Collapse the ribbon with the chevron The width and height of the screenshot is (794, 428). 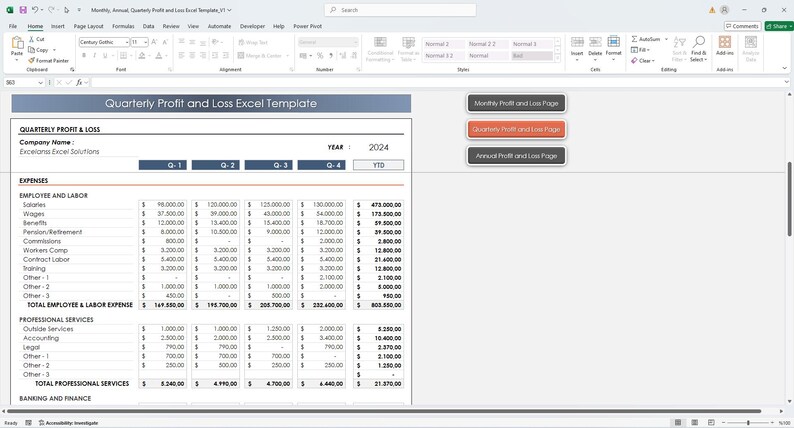click(x=785, y=68)
